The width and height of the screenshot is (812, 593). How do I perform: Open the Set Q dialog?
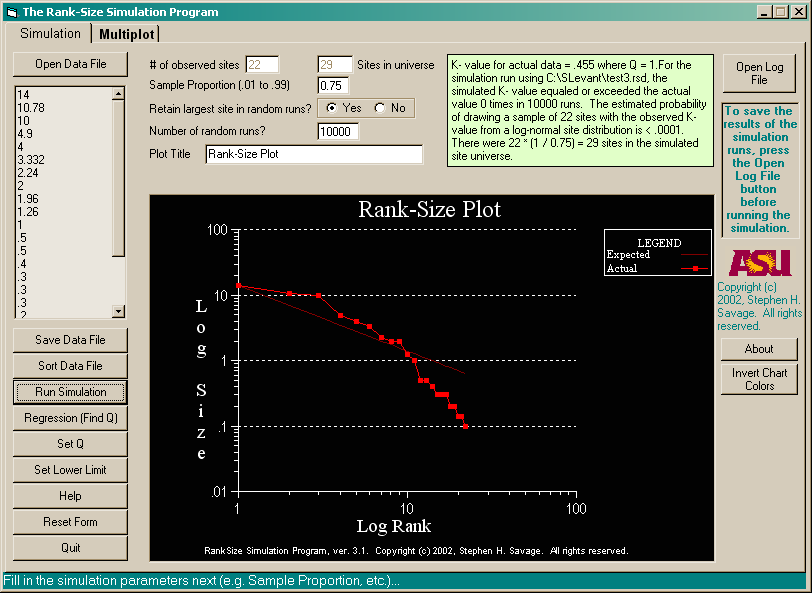click(70, 444)
